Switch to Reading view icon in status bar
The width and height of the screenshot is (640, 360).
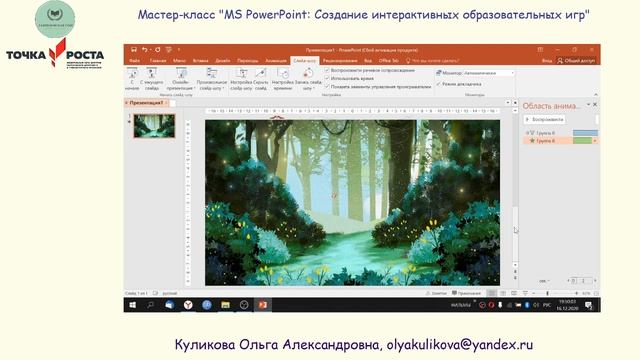tap(514, 293)
